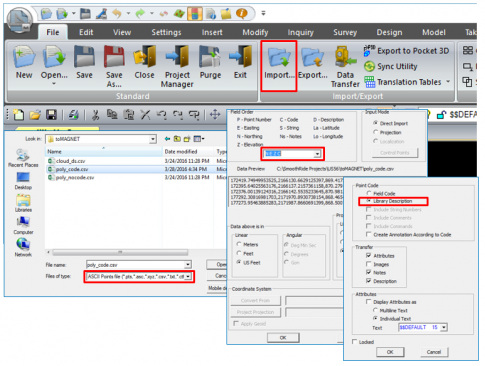Open the Look in folder dropdown

tap(153, 139)
